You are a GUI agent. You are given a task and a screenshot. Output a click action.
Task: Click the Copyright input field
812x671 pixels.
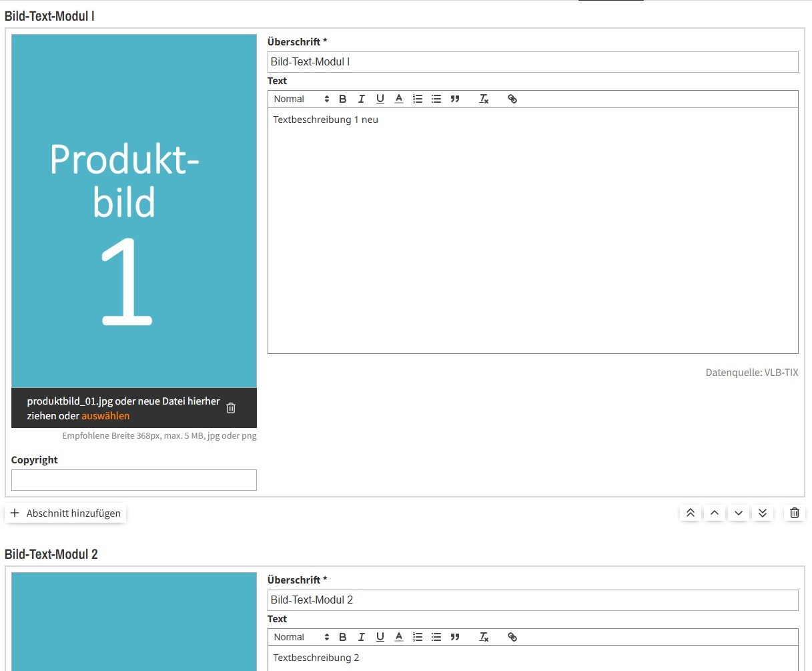tap(134, 480)
